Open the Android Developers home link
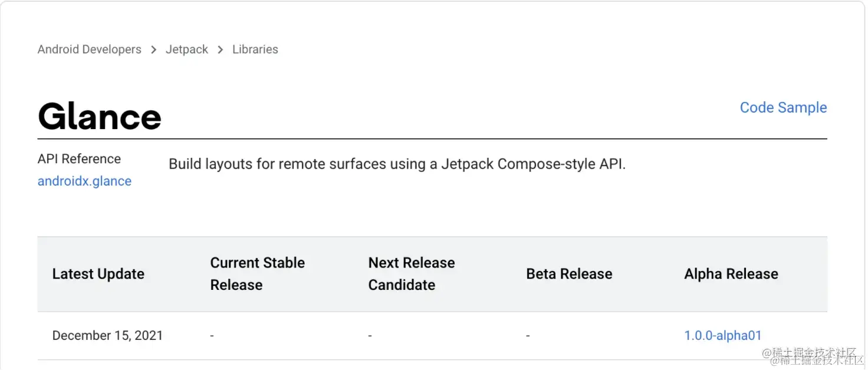The height and width of the screenshot is (370, 868). (89, 49)
